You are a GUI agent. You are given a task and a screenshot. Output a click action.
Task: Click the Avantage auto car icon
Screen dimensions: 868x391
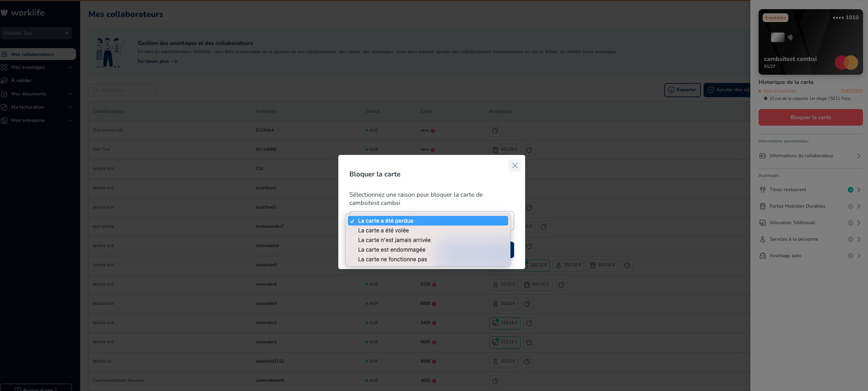click(763, 256)
